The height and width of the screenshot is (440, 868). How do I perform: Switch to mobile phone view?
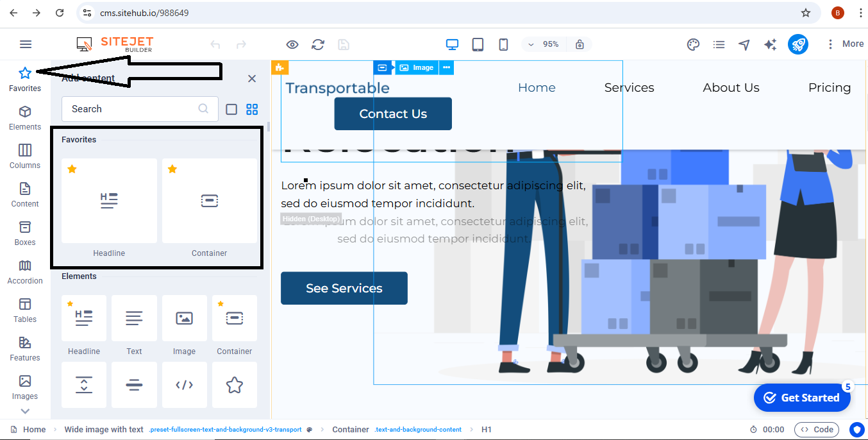click(x=503, y=44)
